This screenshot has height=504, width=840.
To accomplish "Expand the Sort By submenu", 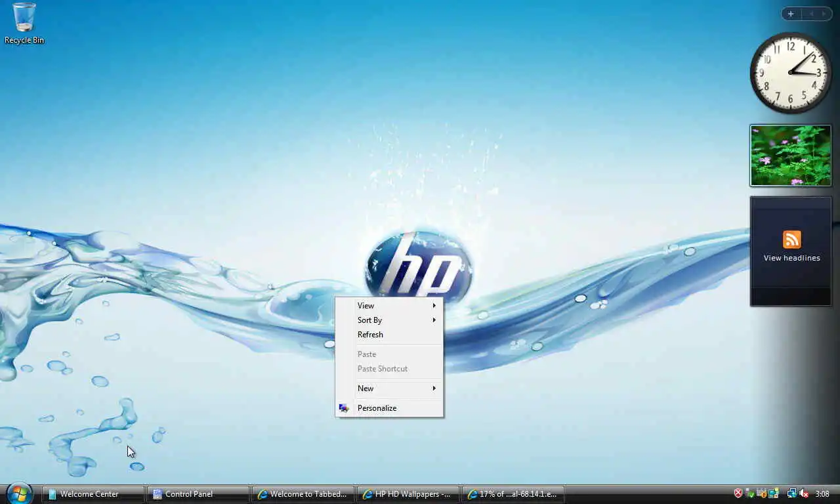I will [x=389, y=320].
